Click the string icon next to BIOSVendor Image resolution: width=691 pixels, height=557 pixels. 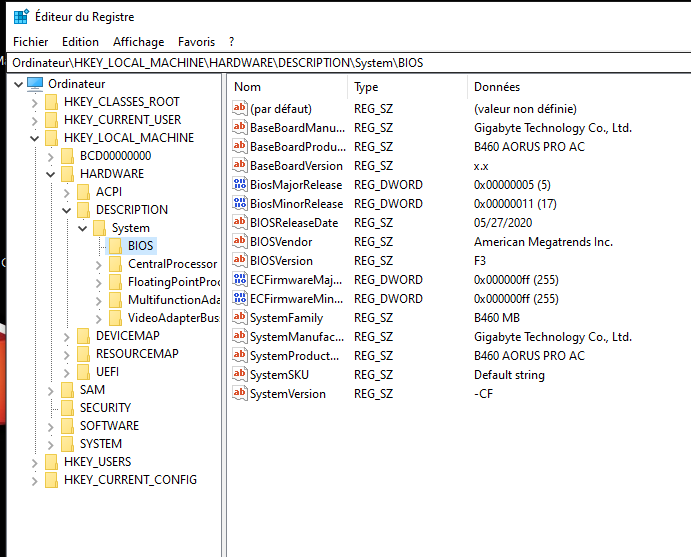pyautogui.click(x=239, y=241)
